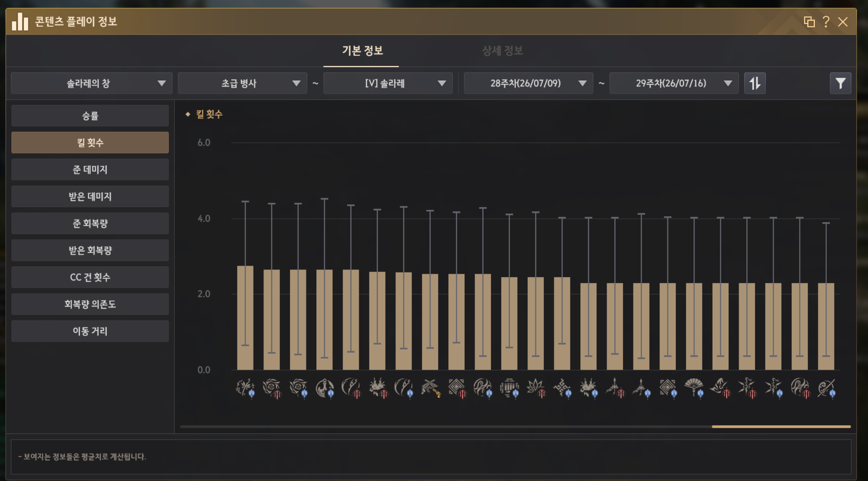
Task: Click the star blade icon with blue badge
Action: (x=773, y=388)
